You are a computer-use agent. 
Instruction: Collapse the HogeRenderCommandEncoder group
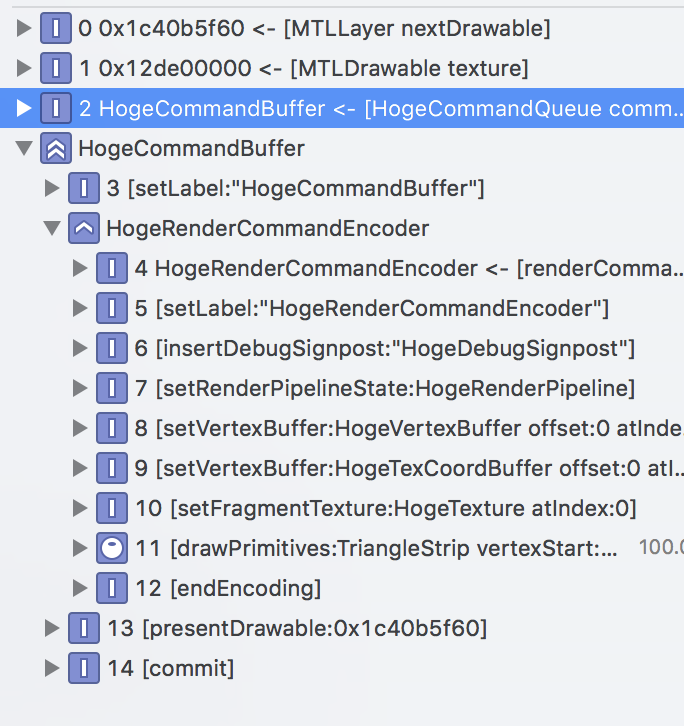tap(52, 229)
